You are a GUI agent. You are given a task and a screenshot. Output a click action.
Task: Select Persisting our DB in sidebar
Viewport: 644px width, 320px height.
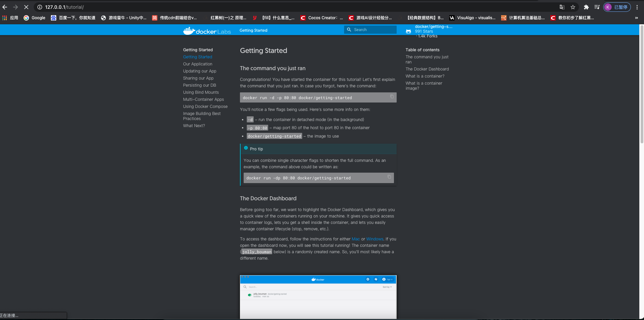[x=200, y=85]
